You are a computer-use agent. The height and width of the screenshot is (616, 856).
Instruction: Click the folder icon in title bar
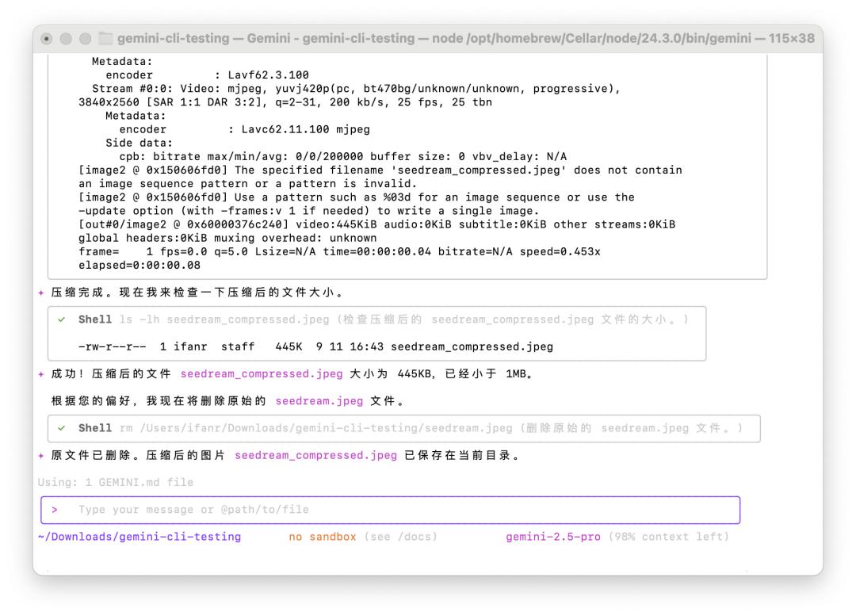[x=105, y=39]
